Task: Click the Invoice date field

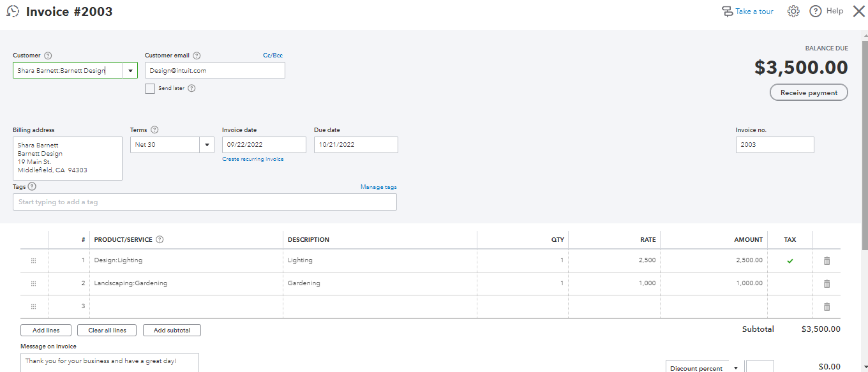Action: [x=264, y=145]
